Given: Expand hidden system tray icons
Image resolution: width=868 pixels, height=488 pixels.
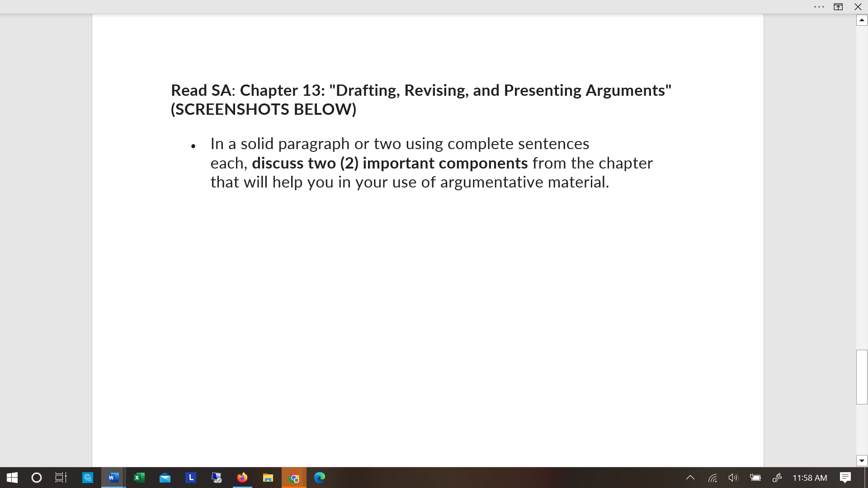Looking at the screenshot, I should pos(690,478).
